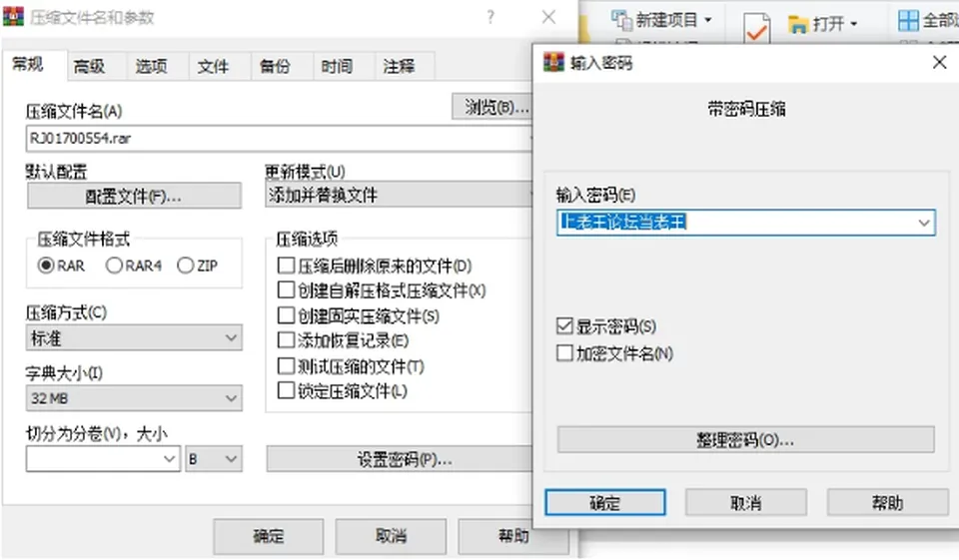The width and height of the screenshot is (959, 560).
Task: Enable add recovery record checkbox
Action: tap(286, 340)
